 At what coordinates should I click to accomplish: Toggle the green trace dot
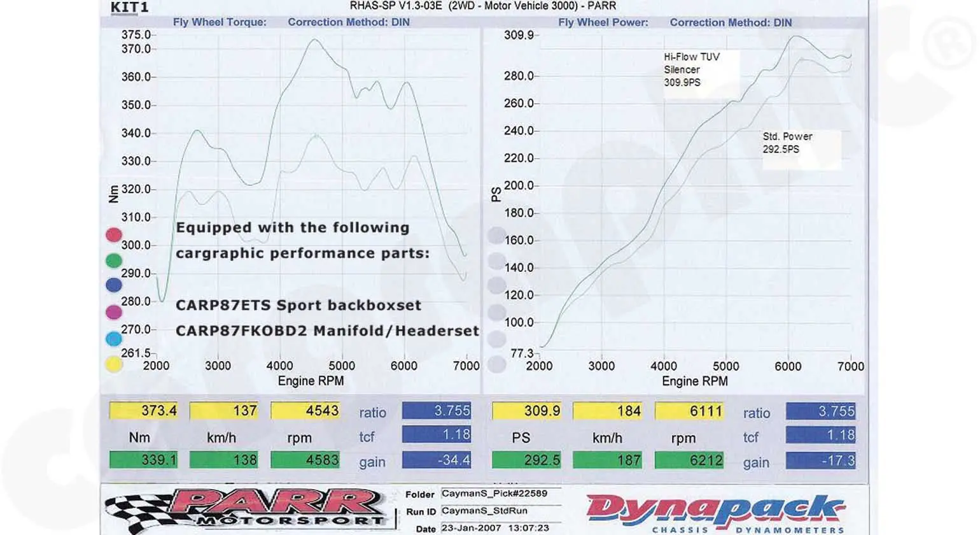point(113,260)
